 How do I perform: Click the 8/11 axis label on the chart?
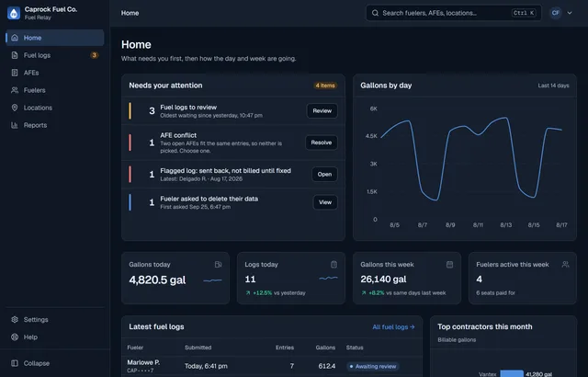point(478,225)
